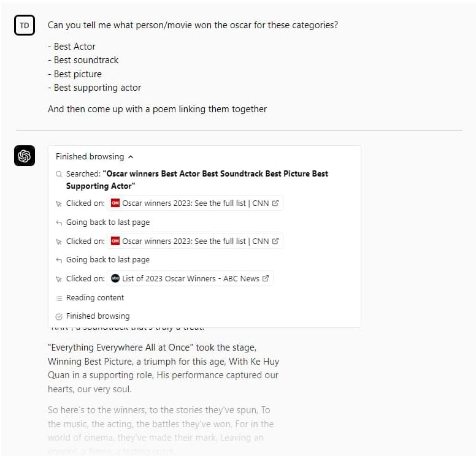Click the ABC News favicon
The height and width of the screenshot is (456, 476).
[115, 278]
